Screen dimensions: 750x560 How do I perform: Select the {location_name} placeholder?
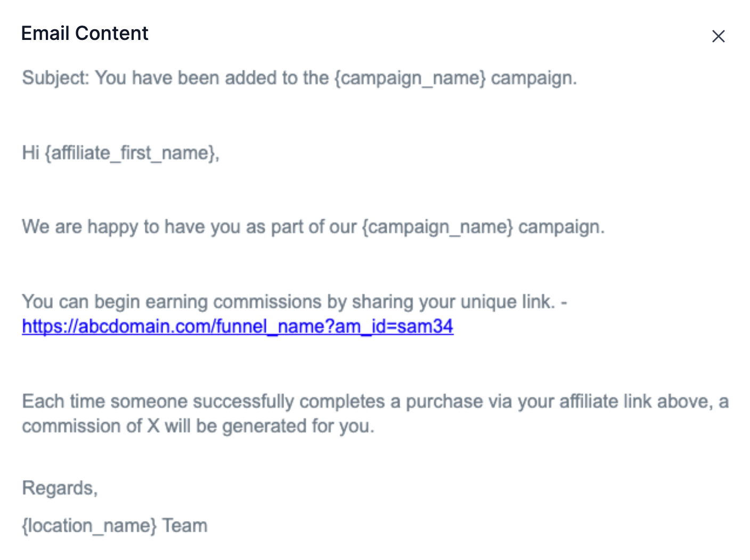[x=89, y=526]
